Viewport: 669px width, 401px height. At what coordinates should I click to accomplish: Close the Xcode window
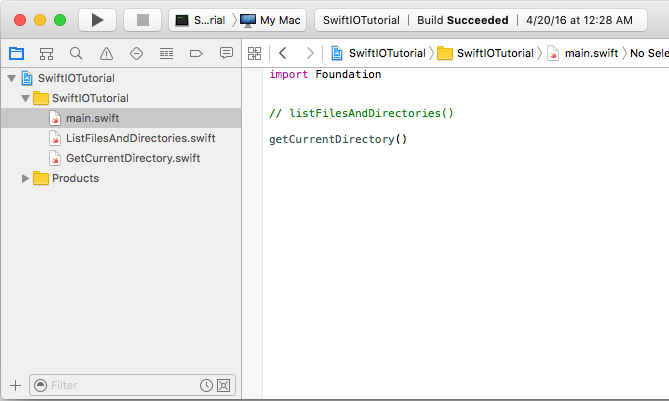pos(20,20)
